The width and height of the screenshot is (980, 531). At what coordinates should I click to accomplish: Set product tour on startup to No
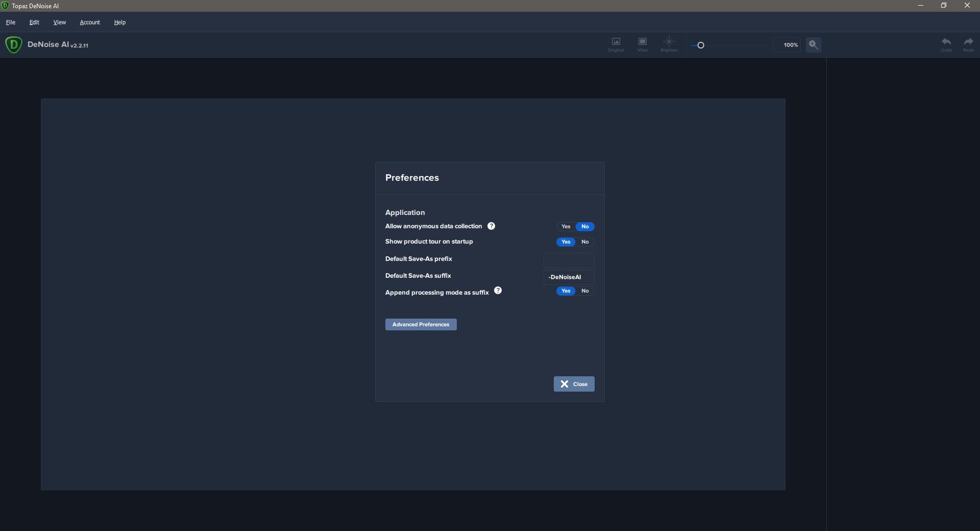point(585,242)
